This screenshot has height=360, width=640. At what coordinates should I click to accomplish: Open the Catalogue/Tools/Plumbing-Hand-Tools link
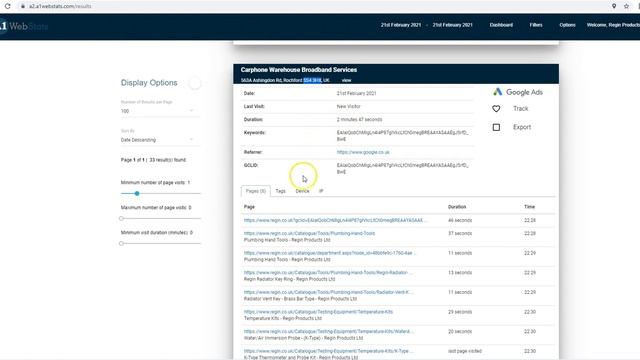(309, 233)
